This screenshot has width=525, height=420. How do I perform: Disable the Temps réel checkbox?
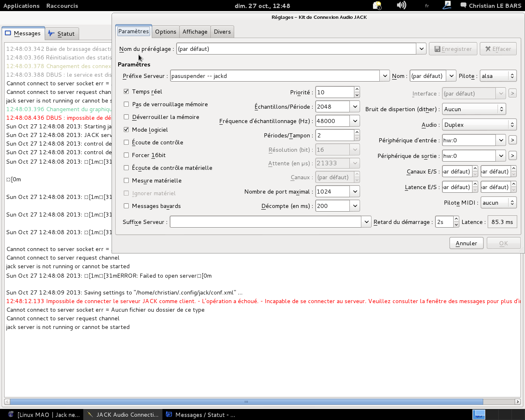point(126,91)
